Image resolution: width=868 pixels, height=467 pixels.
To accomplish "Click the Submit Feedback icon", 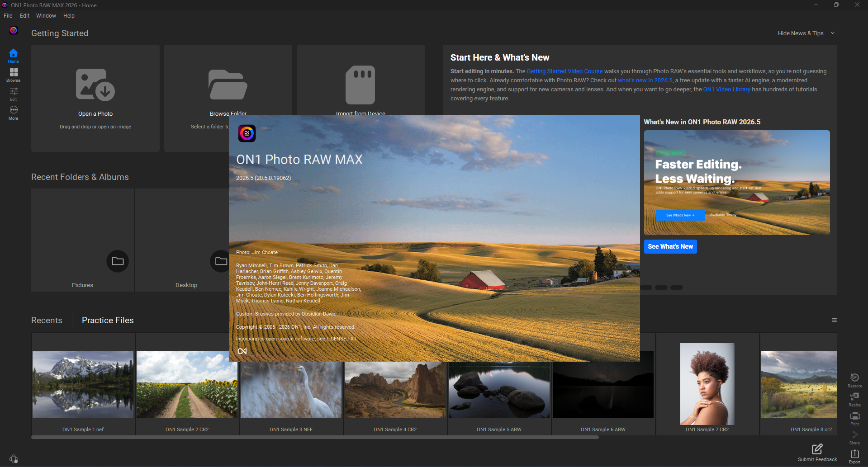I will coord(817,449).
